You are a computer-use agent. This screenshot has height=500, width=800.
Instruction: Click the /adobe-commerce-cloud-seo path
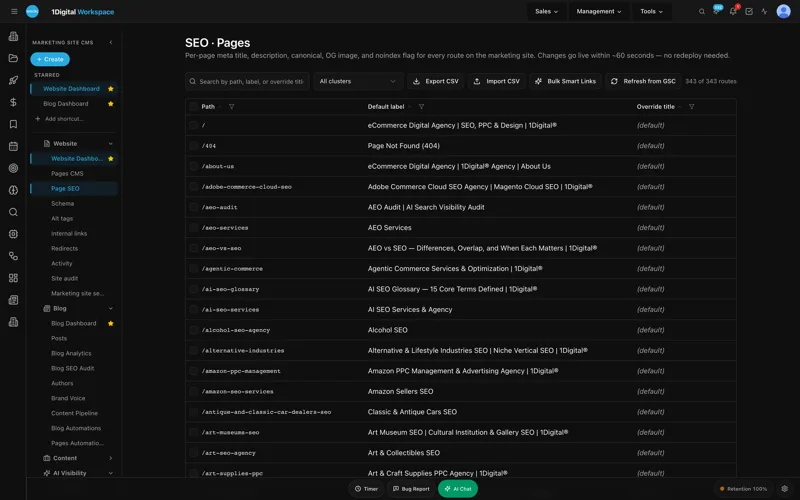click(x=246, y=187)
